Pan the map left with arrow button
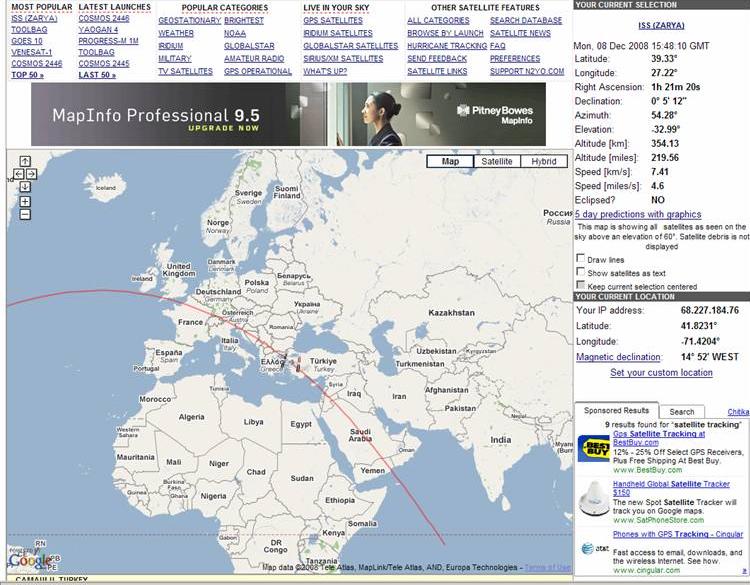The image size is (750, 585). click(x=18, y=174)
